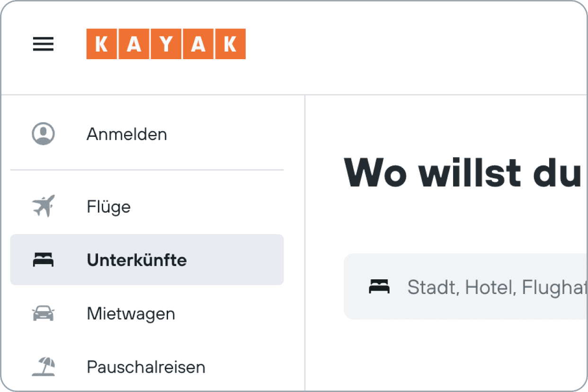This screenshot has width=588, height=392.
Task: Click the bed icon in the sidebar
Action: point(43,260)
